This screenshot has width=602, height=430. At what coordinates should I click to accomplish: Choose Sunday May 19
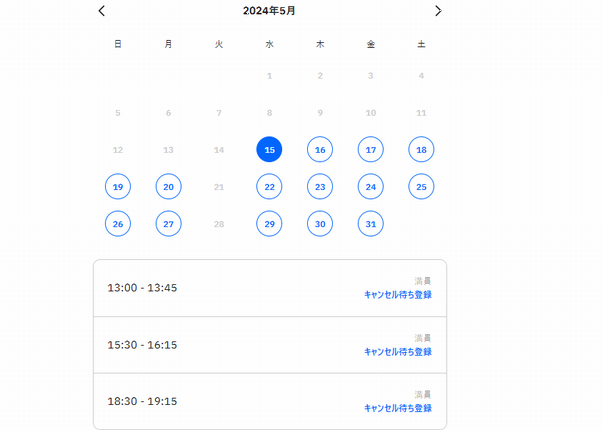[x=118, y=186]
